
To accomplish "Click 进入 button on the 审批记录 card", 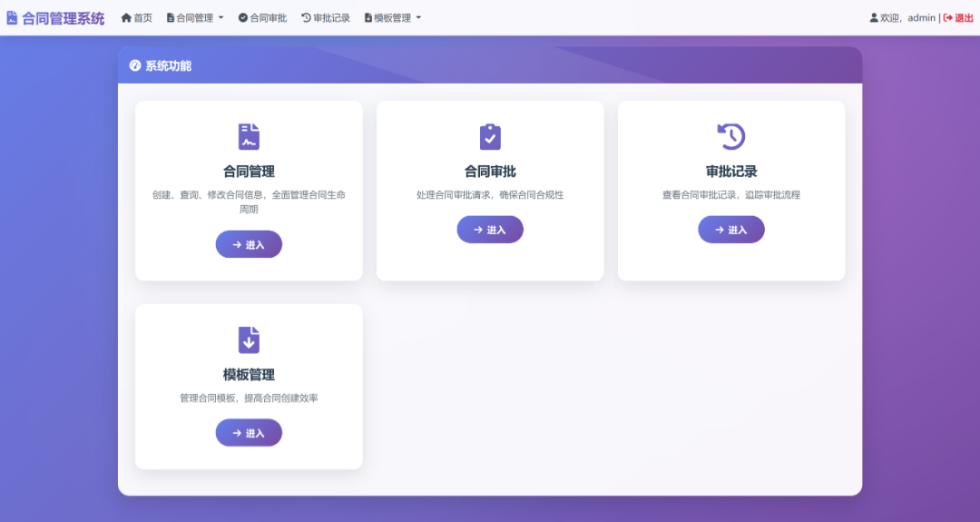I will point(731,230).
